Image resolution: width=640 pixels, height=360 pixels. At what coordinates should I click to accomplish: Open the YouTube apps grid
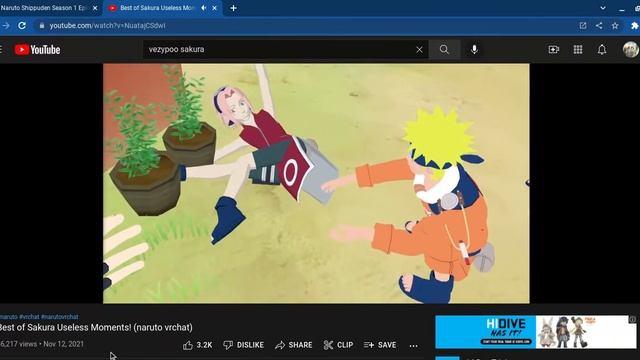click(x=578, y=50)
